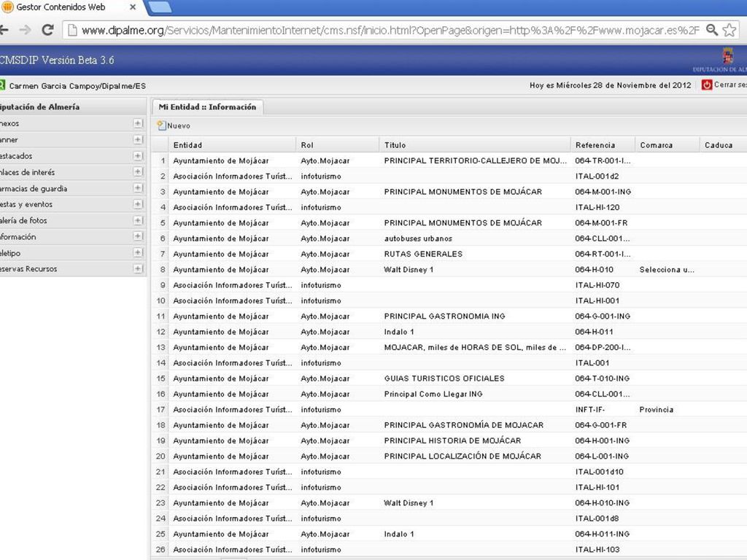Select the row with reference ITAL-HI-070

pos(449,285)
